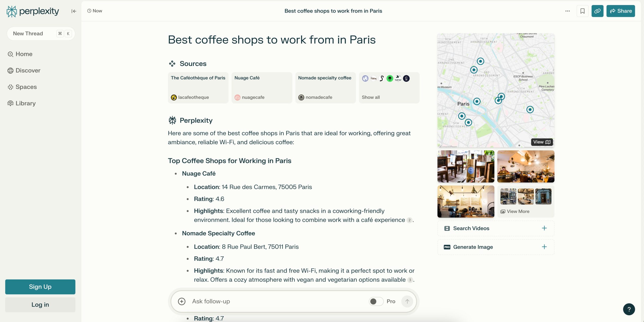Open the three-dot more options menu
Viewport: 644px width, 322px height.
click(x=568, y=11)
